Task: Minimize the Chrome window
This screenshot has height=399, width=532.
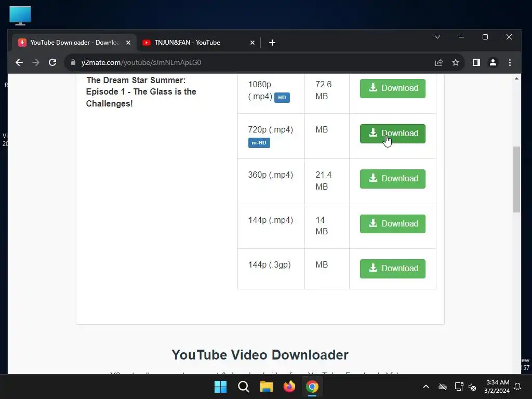Action: pyautogui.click(x=461, y=37)
